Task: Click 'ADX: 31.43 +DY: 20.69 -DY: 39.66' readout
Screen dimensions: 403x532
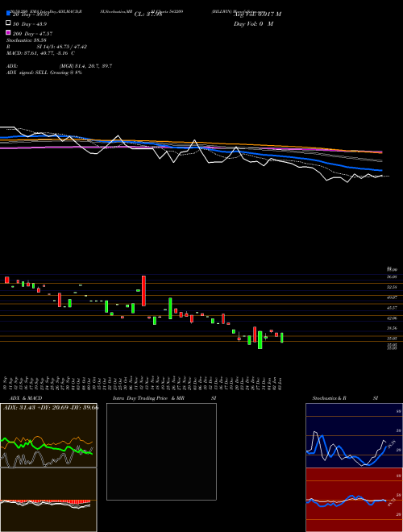Action: [x=52, y=408]
